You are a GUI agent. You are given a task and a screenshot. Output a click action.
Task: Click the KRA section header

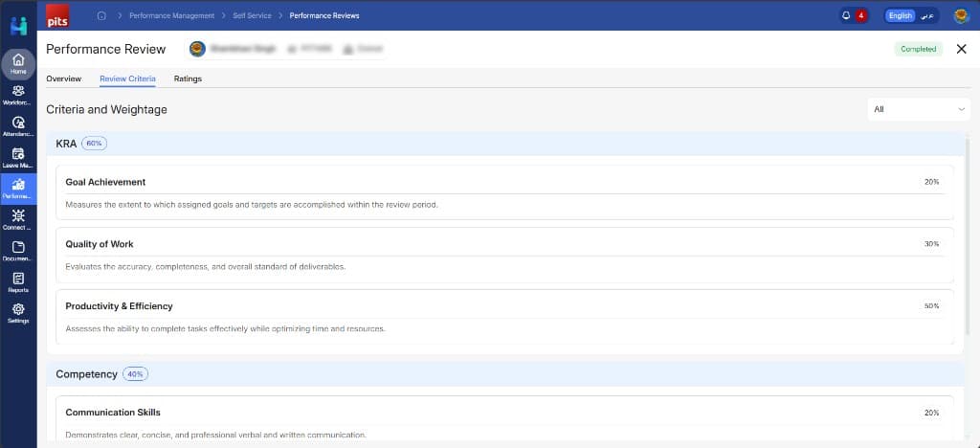coord(505,144)
